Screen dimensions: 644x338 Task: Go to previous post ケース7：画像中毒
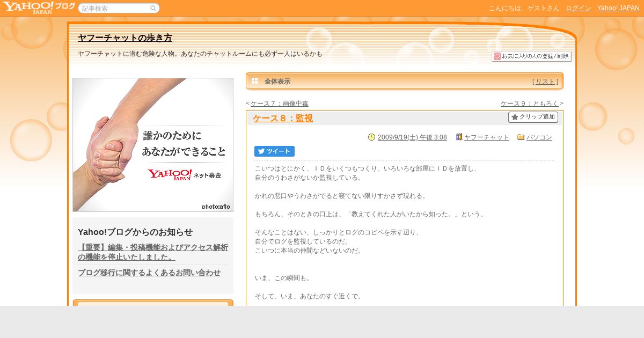(279, 104)
